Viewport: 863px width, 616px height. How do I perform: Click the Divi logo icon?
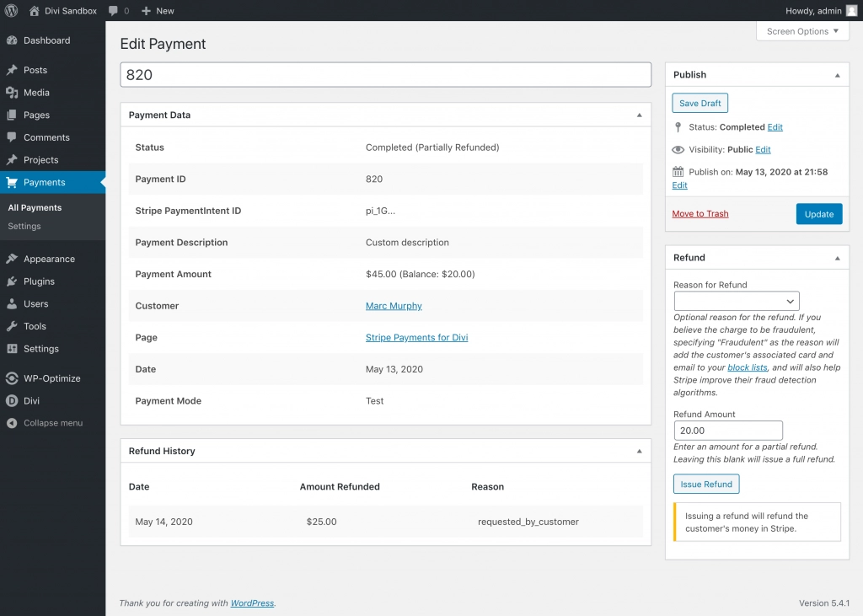coord(12,401)
